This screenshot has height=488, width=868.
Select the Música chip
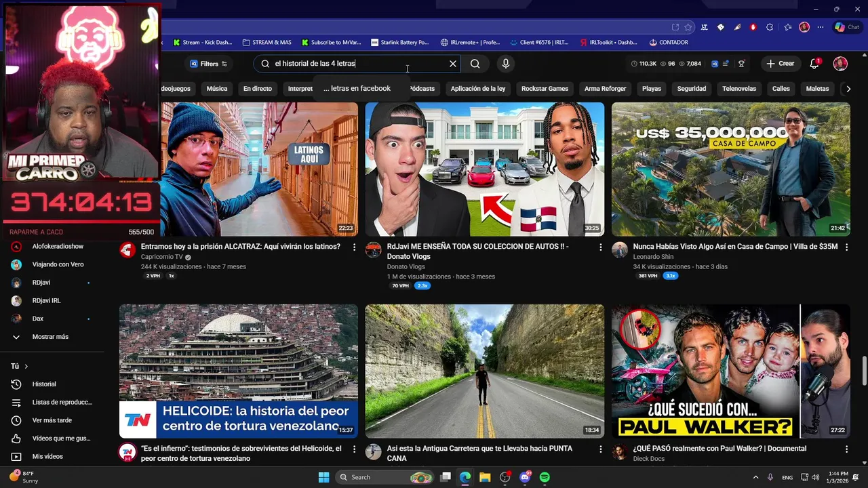[x=217, y=89]
